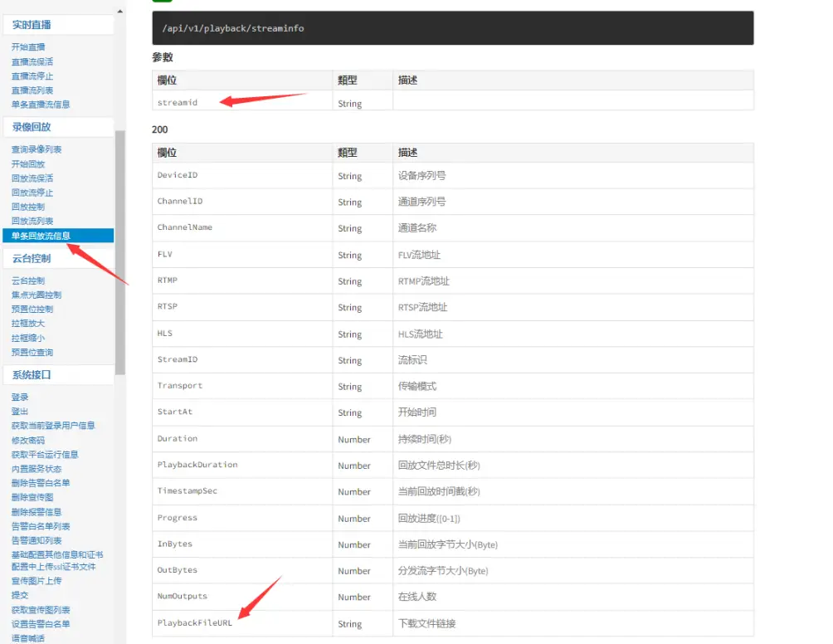Viewport: 833px width, 644px height.
Task: Open the 预置位控制 link
Action: click(x=32, y=310)
